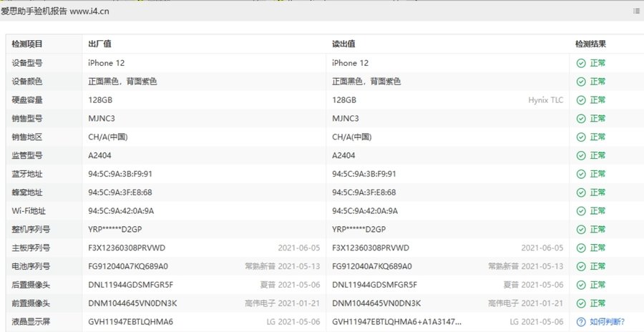Viewport: 644px width, 332px height.
Task: Click the green check icon for 销售地区
Action: [581, 137]
